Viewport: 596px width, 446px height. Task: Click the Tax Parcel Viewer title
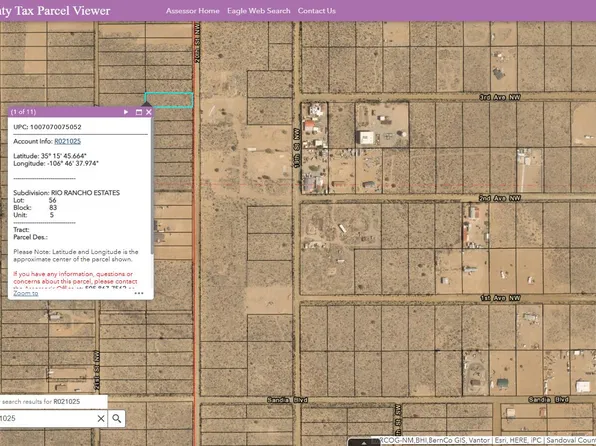coord(55,11)
